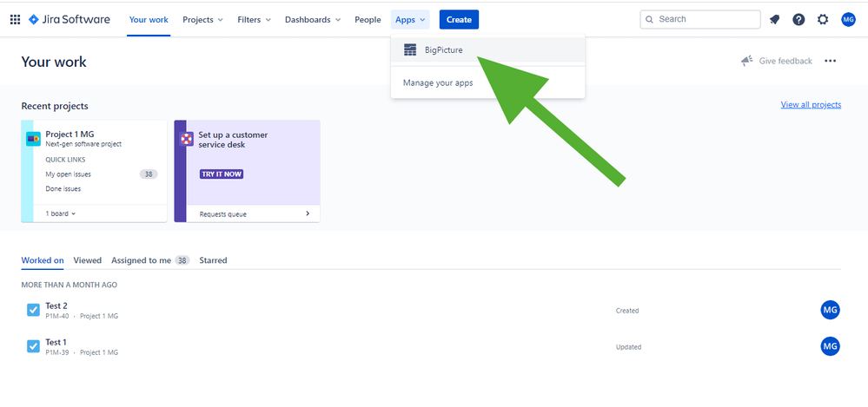Open People in the navigation bar
This screenshot has width=868, height=407.
368,19
